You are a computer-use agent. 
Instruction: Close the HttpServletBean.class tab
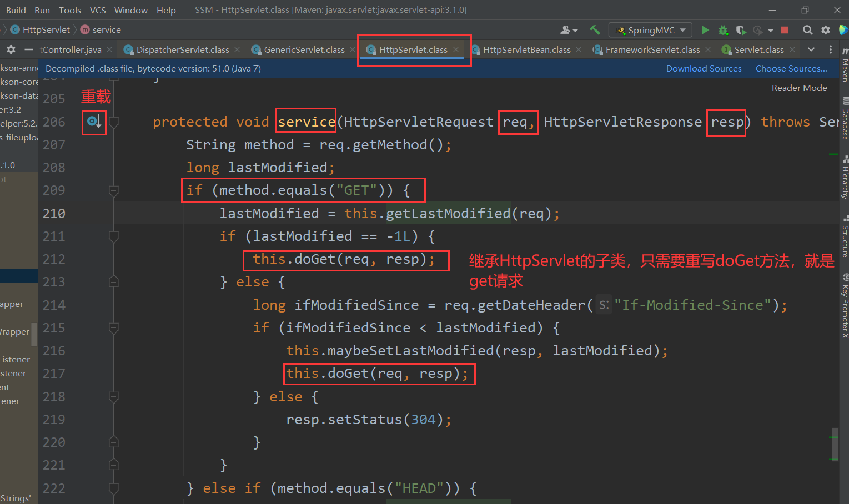(x=579, y=49)
